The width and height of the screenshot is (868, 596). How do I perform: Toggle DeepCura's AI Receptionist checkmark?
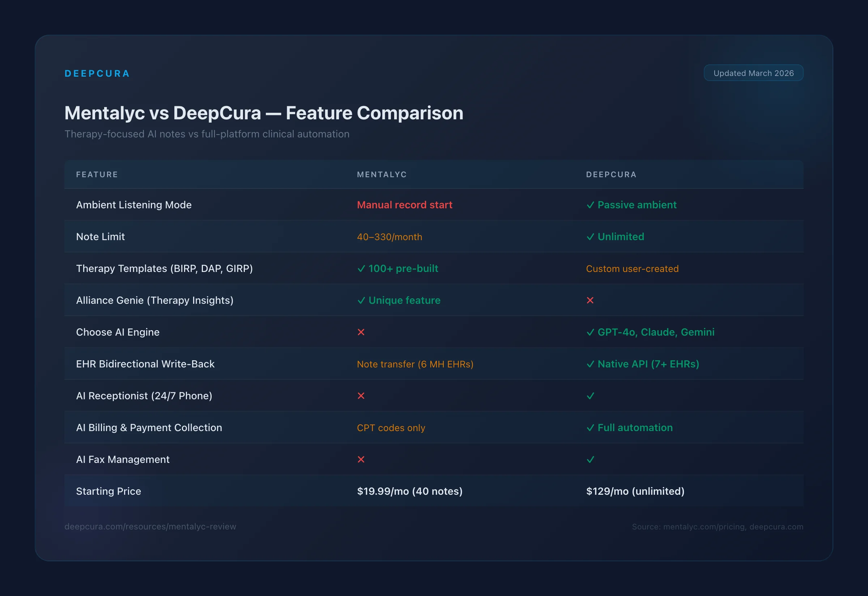coord(591,396)
